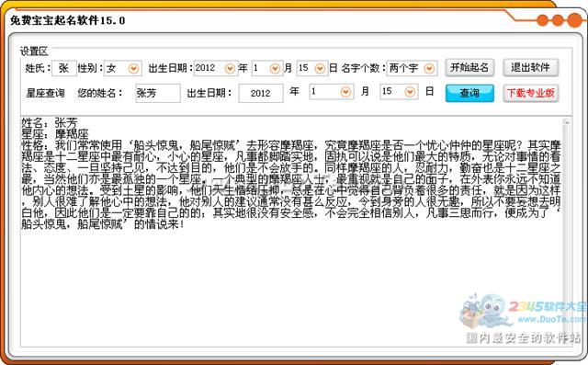The width and height of the screenshot is (588, 365).
Task: Click the 姓名：张芳 line in results
Action: [50, 122]
